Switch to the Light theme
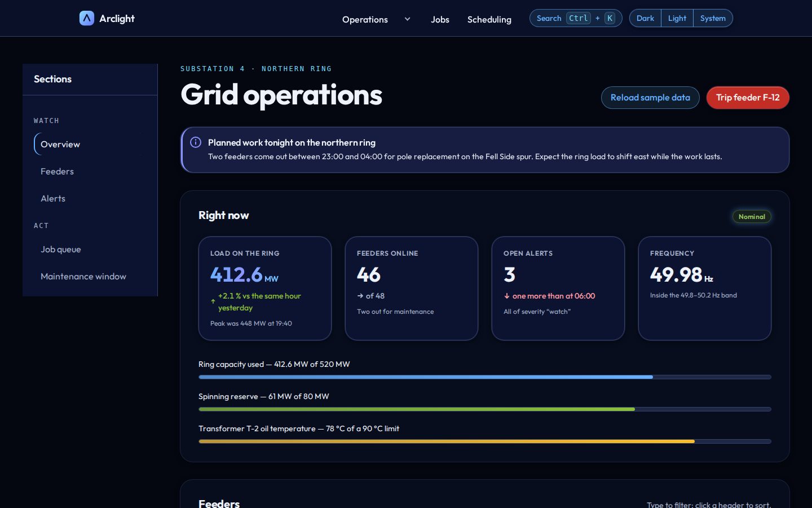Image resolution: width=812 pixels, height=508 pixels. click(677, 18)
